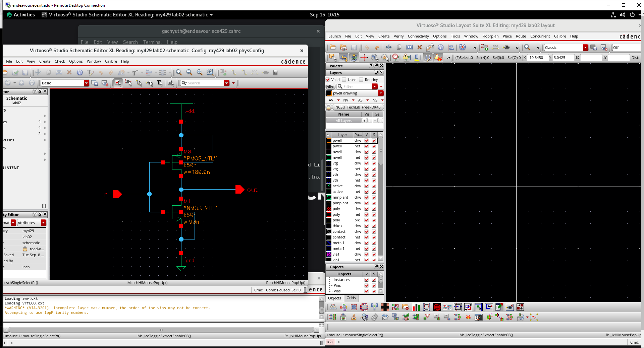644x348 pixels.
Task: Click the Save icon in layout toolbar
Action: (354, 48)
